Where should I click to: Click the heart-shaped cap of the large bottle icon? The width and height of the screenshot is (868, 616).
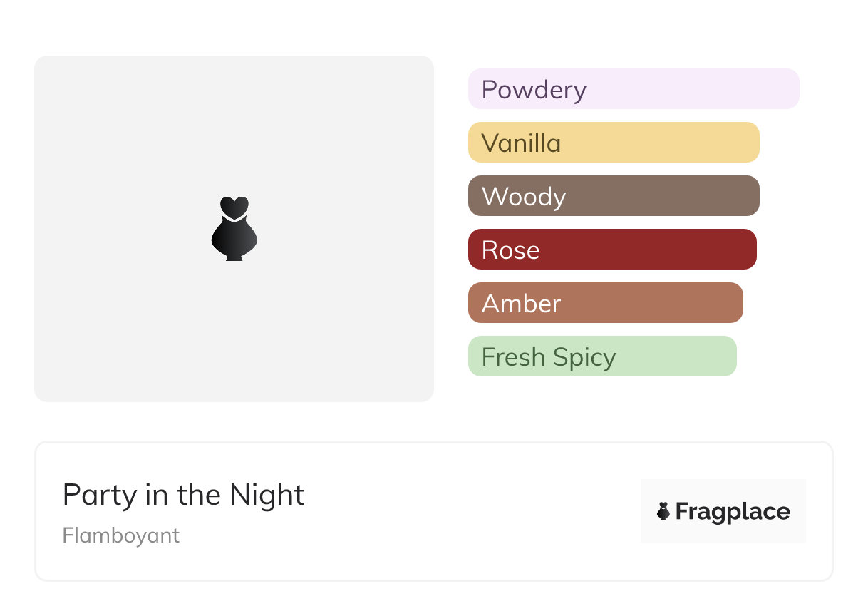point(234,206)
